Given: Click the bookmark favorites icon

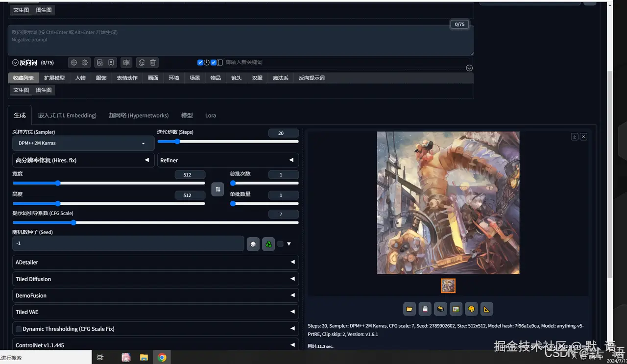Looking at the screenshot, I should [111, 63].
